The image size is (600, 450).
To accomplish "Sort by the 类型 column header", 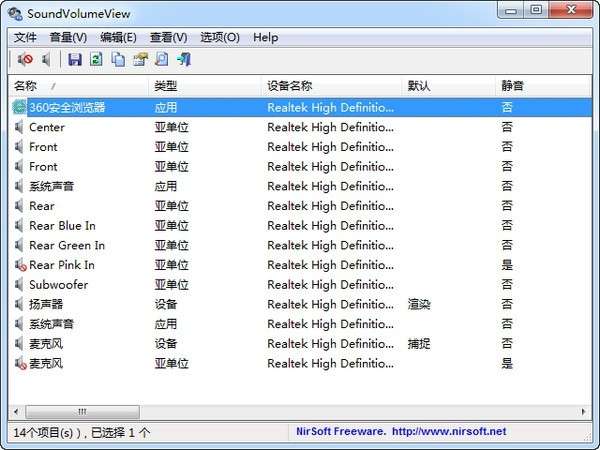I will [x=205, y=86].
